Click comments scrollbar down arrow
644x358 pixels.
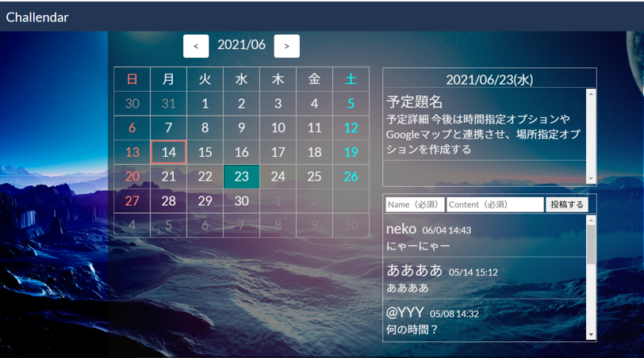(591, 335)
